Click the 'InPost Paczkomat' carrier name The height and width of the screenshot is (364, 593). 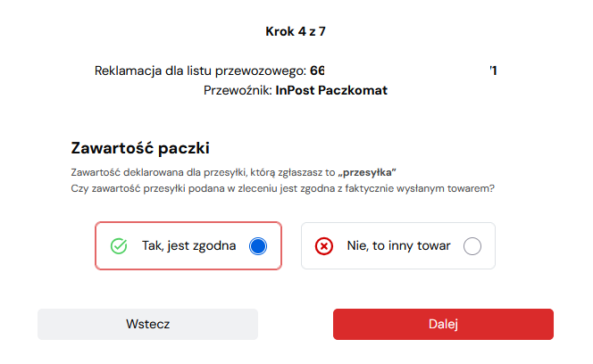(331, 90)
